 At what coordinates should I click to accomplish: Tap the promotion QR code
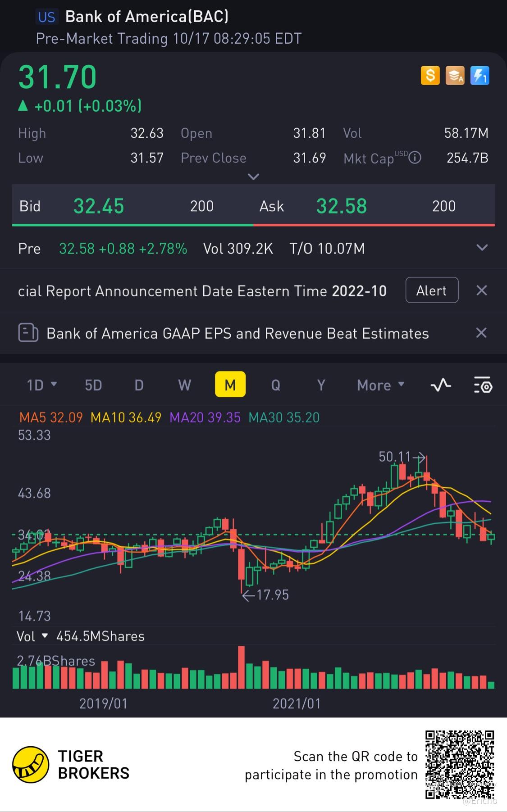tap(459, 764)
